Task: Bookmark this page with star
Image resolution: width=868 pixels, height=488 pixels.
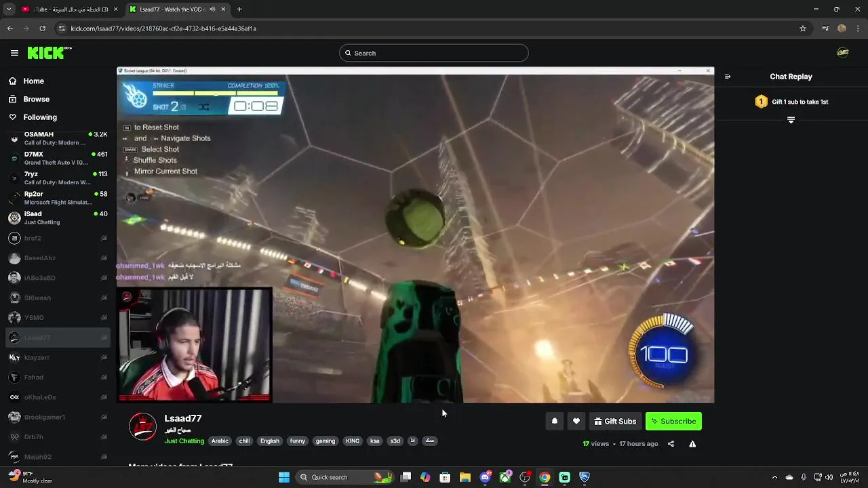Action: (803, 28)
